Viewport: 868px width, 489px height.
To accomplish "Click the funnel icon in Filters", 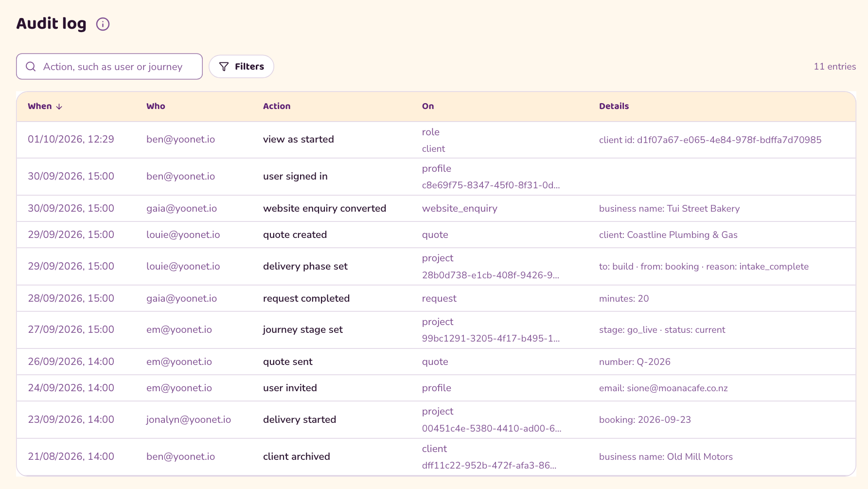I will coord(224,67).
